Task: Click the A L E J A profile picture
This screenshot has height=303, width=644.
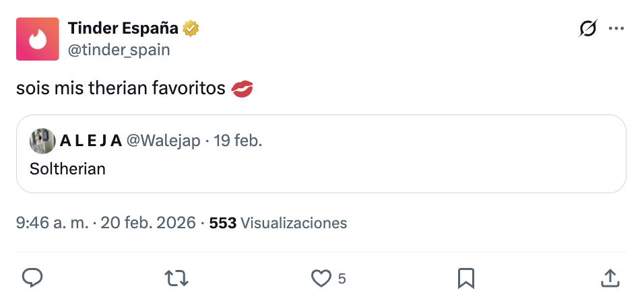Action: pos(42,141)
